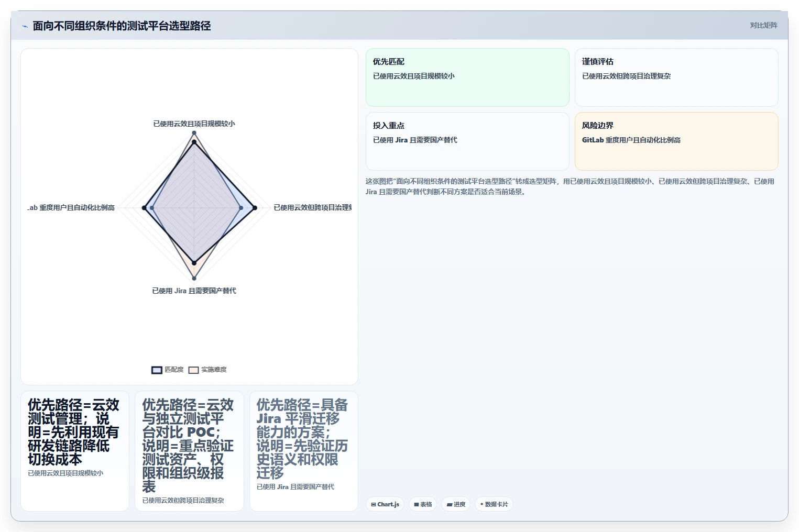Screen dimensions: 799x532
Task: Click radar axis label 重度用户且自动化比例高
Action: point(71,207)
